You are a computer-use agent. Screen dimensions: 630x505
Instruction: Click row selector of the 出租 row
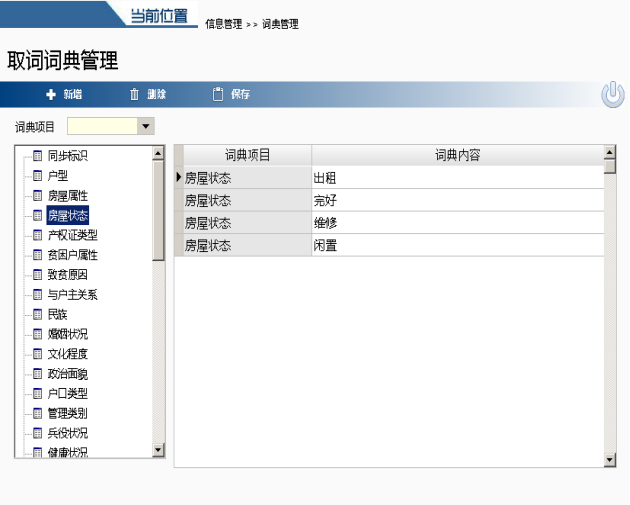tap(179, 177)
